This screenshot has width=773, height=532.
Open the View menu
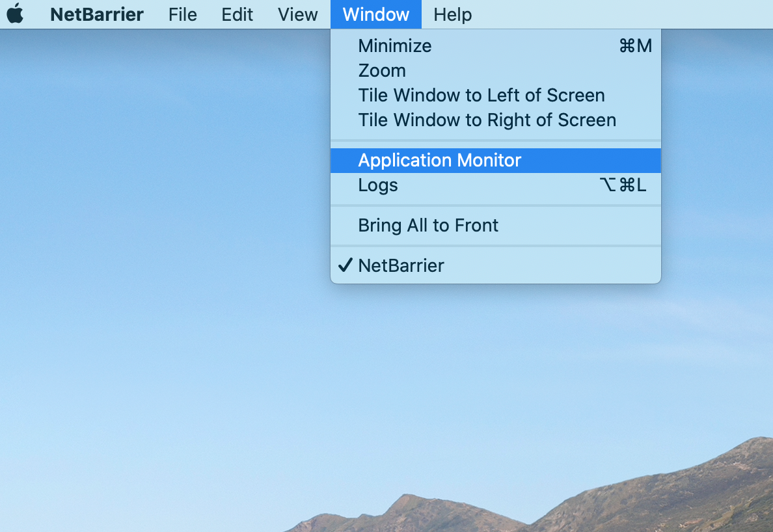297,14
